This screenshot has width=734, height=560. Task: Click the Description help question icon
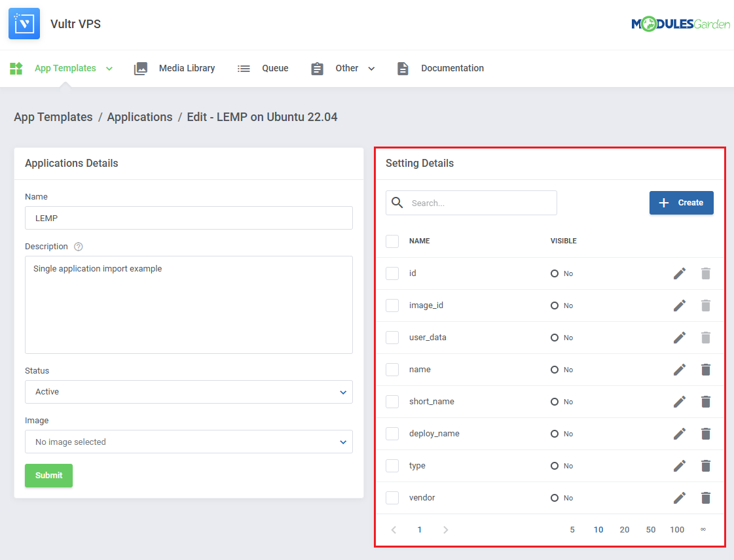[x=79, y=247]
